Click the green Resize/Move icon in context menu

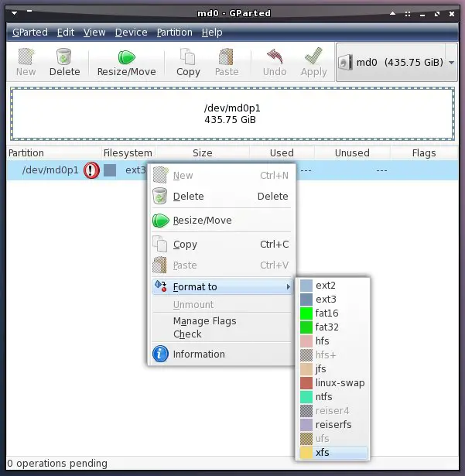tap(161, 221)
